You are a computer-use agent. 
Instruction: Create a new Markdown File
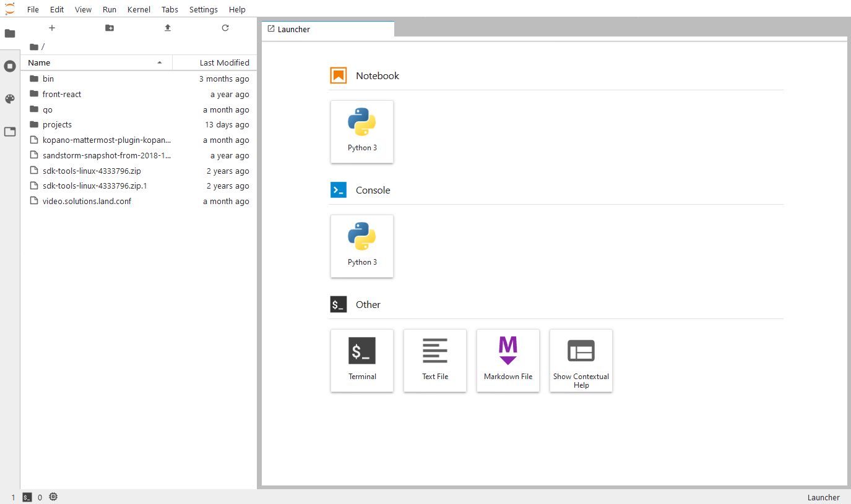click(x=508, y=361)
